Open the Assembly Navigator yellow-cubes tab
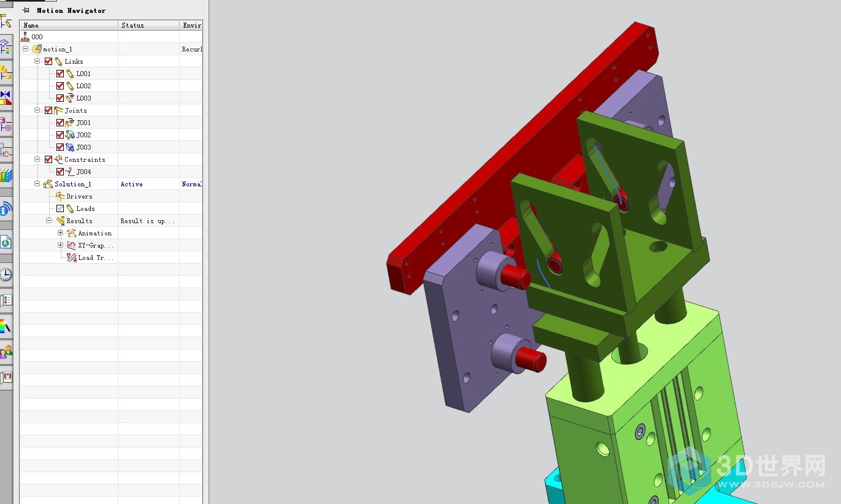The image size is (841, 504). (6, 73)
